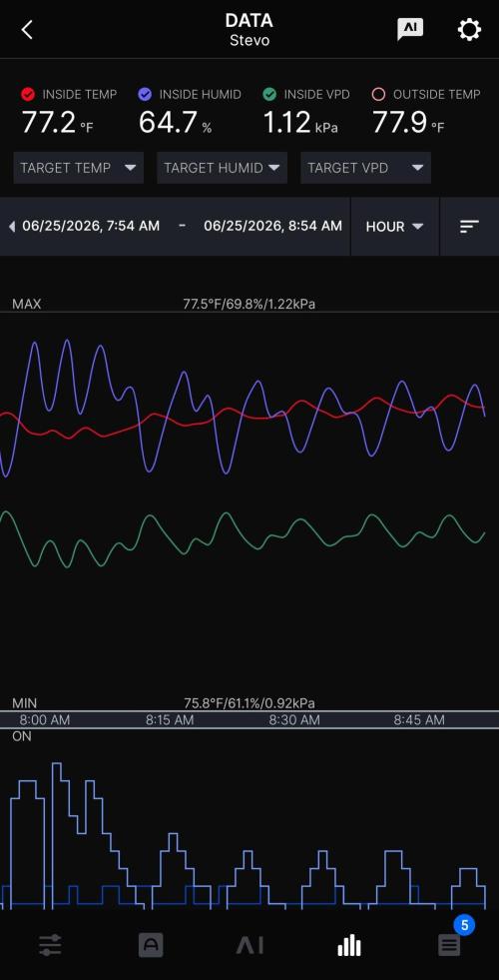Screen dimensions: 499x980
Task: Select the data bar chart tab
Action: (x=349, y=945)
